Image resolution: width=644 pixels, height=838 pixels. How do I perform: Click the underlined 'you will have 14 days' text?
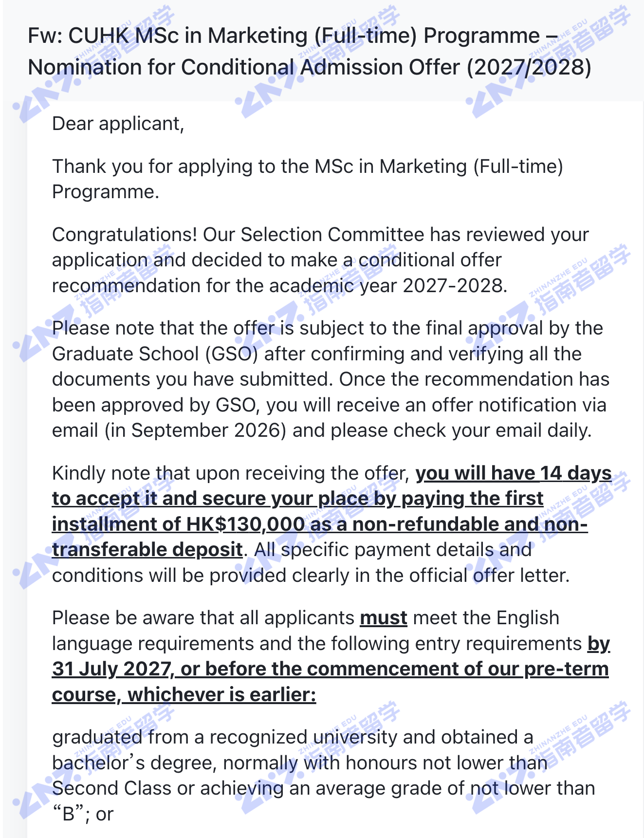[x=514, y=473]
